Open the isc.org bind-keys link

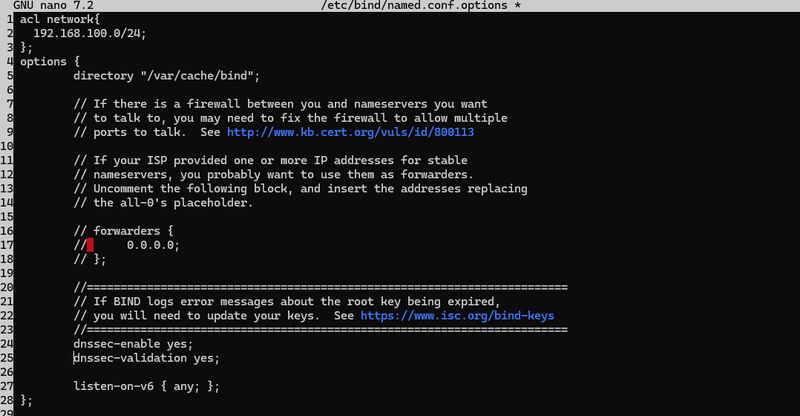pos(457,316)
